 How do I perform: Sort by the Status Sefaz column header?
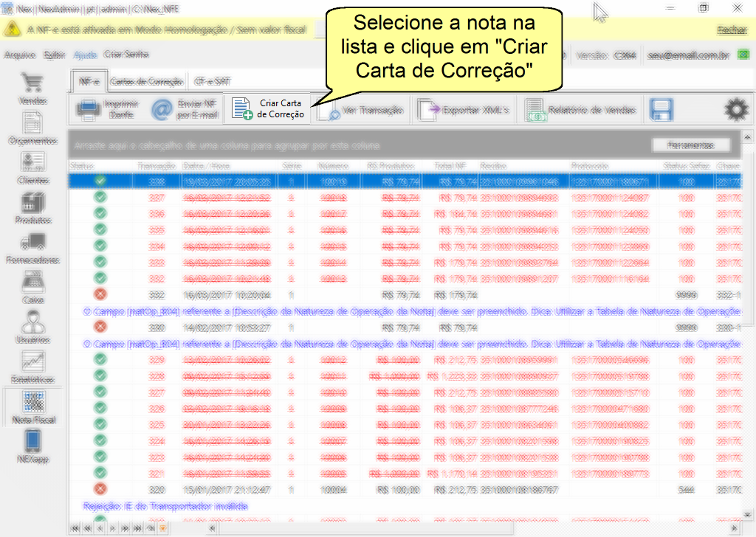(686, 166)
